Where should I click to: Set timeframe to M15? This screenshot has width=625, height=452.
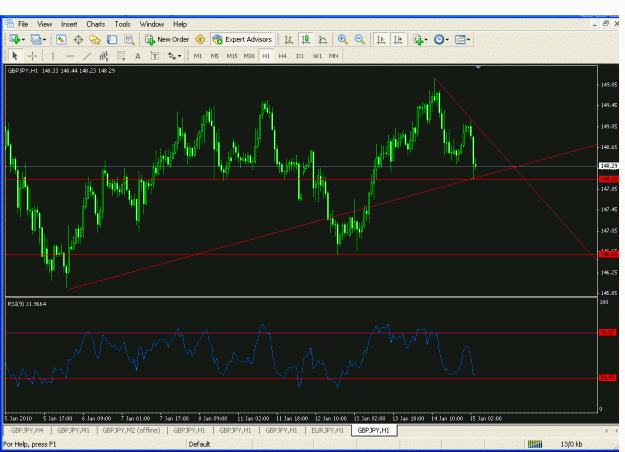click(232, 56)
